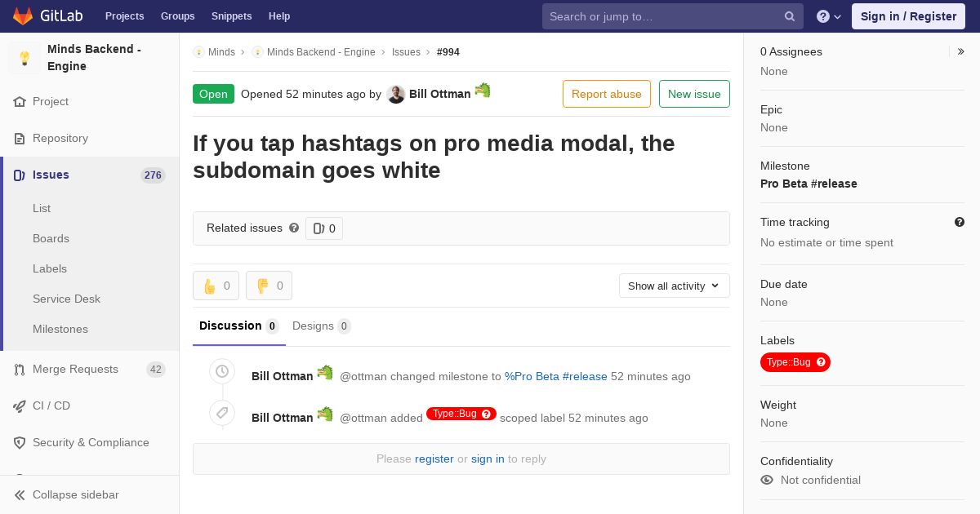Click the Merge Requests count badge 42
This screenshot has width=980, height=514.
pyautogui.click(x=156, y=370)
